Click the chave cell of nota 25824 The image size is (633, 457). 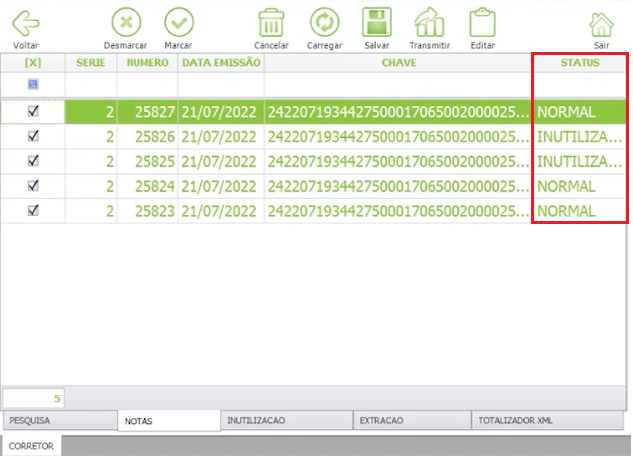(398, 186)
